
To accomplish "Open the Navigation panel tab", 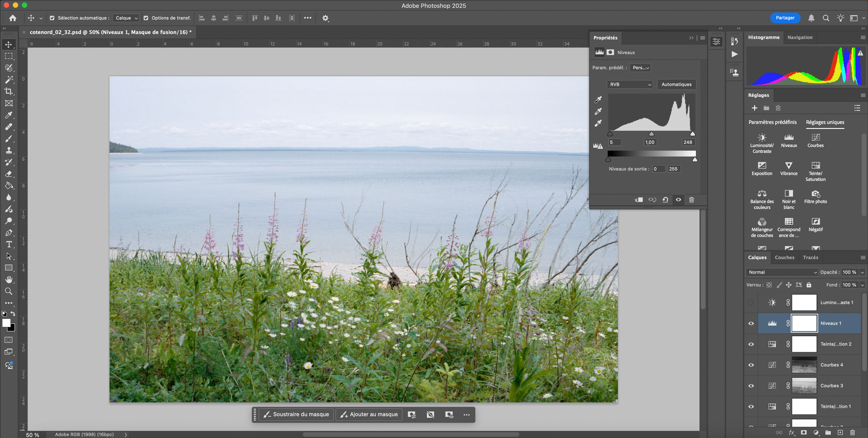I will tap(800, 37).
